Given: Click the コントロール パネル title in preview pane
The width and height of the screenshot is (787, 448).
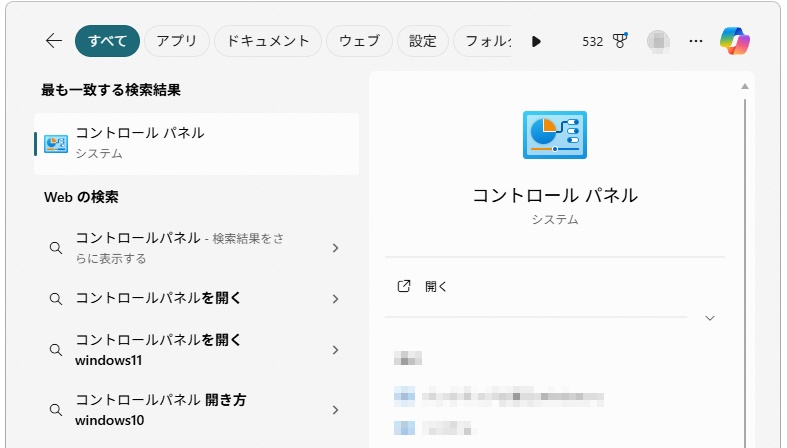Looking at the screenshot, I should (x=555, y=196).
